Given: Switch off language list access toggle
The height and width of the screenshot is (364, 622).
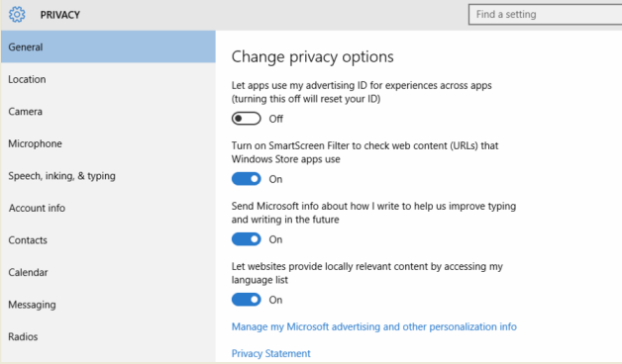Looking at the screenshot, I should (247, 300).
